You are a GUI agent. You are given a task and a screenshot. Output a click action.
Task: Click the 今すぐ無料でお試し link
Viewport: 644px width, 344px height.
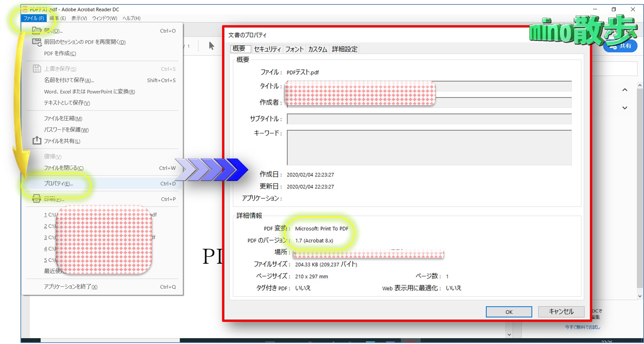(x=582, y=327)
